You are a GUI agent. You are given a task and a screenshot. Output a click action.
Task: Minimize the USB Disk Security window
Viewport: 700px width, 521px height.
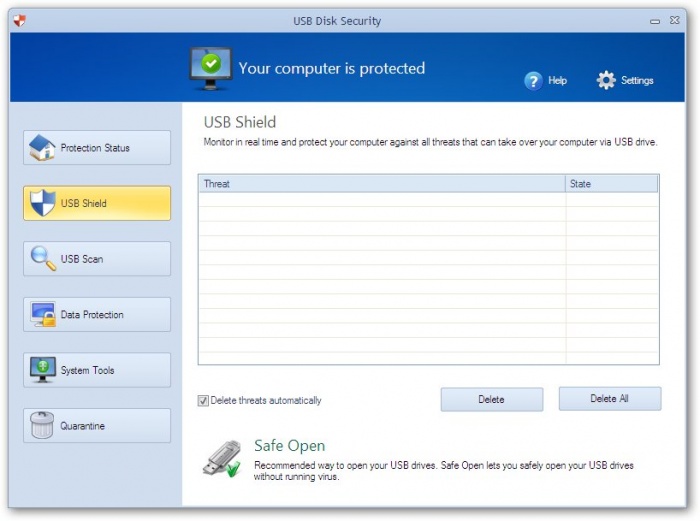click(655, 21)
